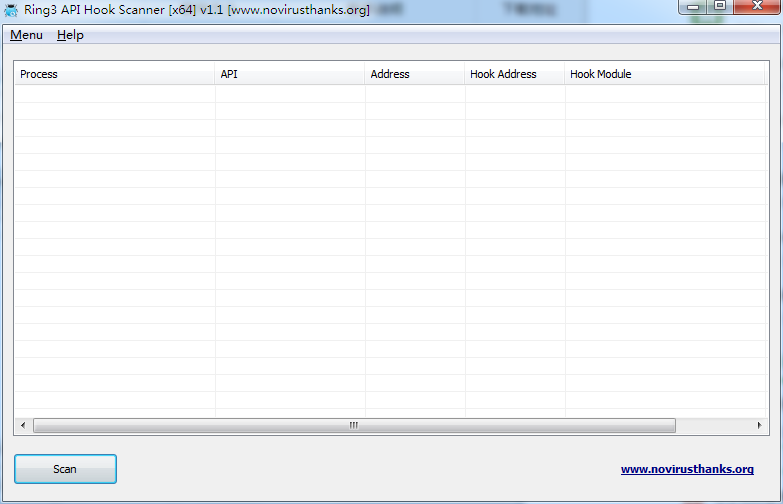Click the horizontal scrollbar thumb

click(354, 426)
